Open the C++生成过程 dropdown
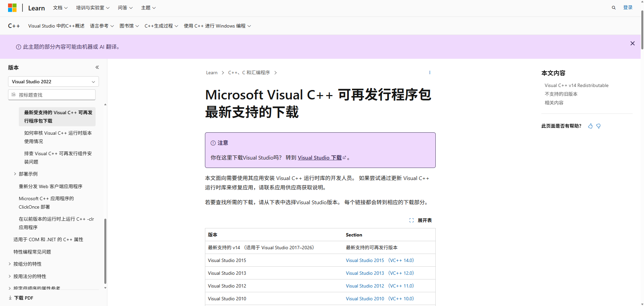Screen dimensions: 644x306 pos(161,26)
